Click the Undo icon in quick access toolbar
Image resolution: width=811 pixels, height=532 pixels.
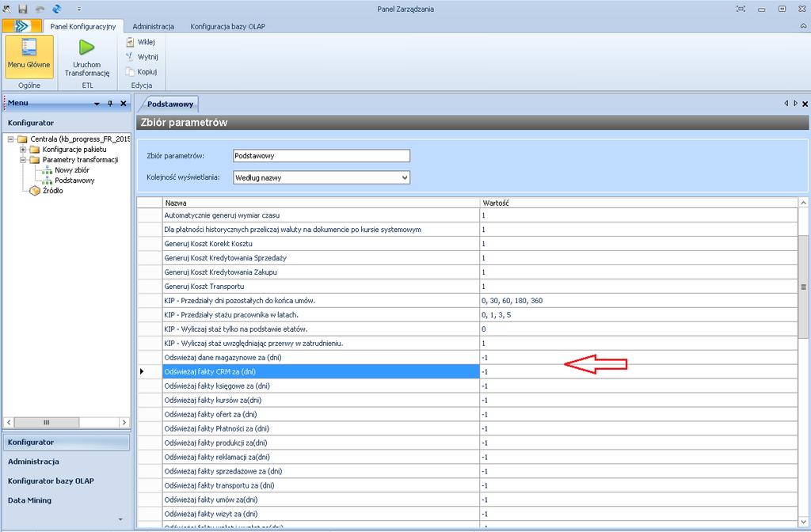[x=40, y=9]
